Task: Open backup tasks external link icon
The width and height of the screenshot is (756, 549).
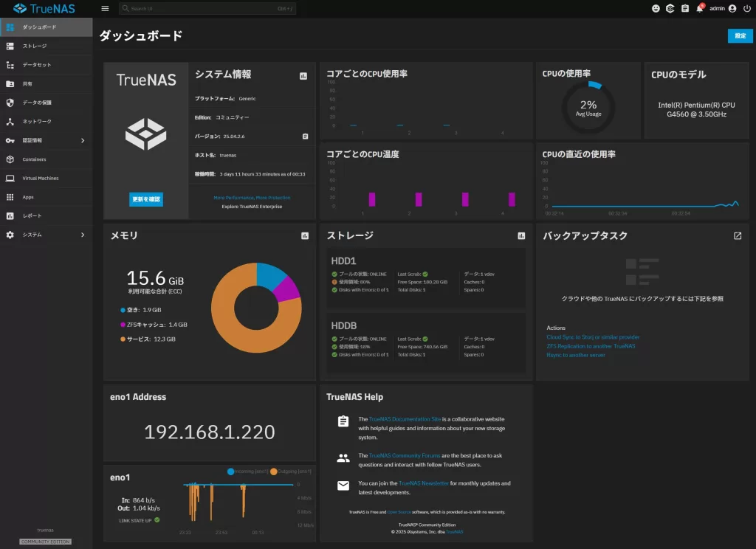Action: click(x=737, y=236)
